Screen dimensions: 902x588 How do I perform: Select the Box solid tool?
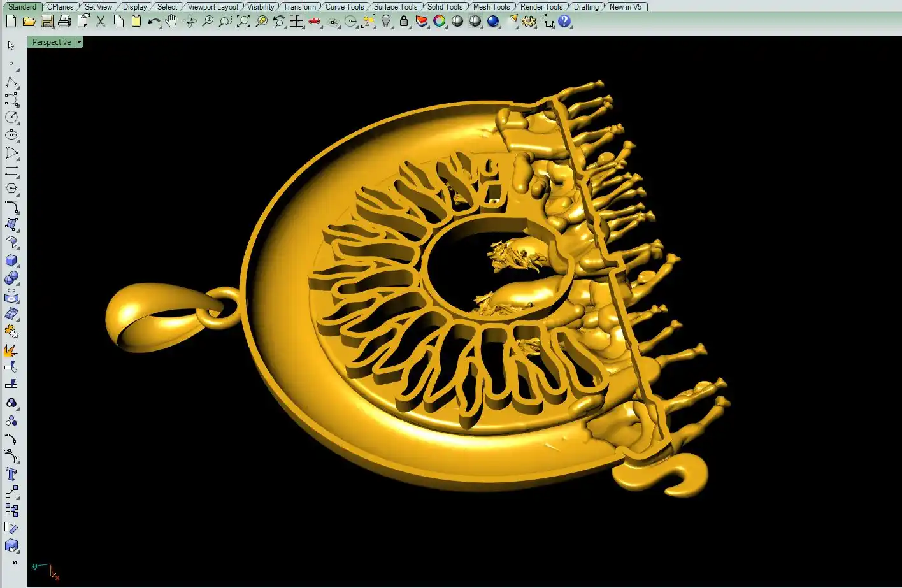pyautogui.click(x=11, y=261)
